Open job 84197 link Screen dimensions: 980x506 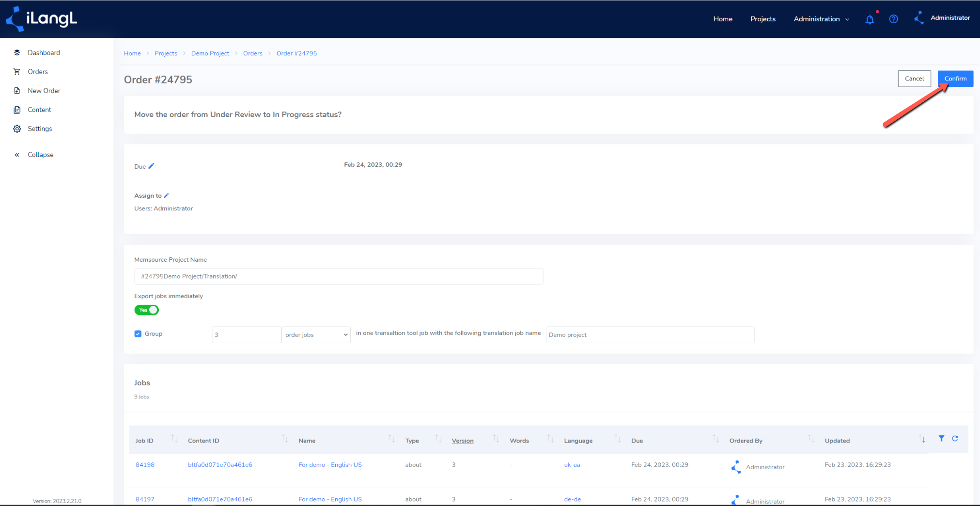point(145,499)
